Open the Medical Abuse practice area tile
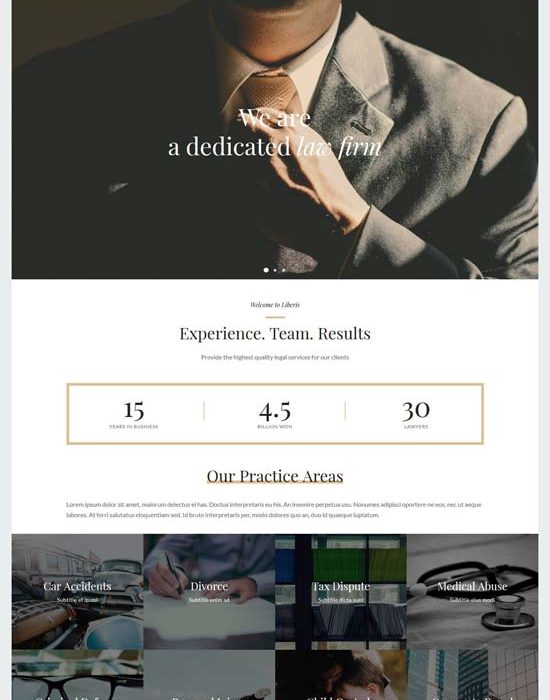550x700 pixels. click(472, 592)
